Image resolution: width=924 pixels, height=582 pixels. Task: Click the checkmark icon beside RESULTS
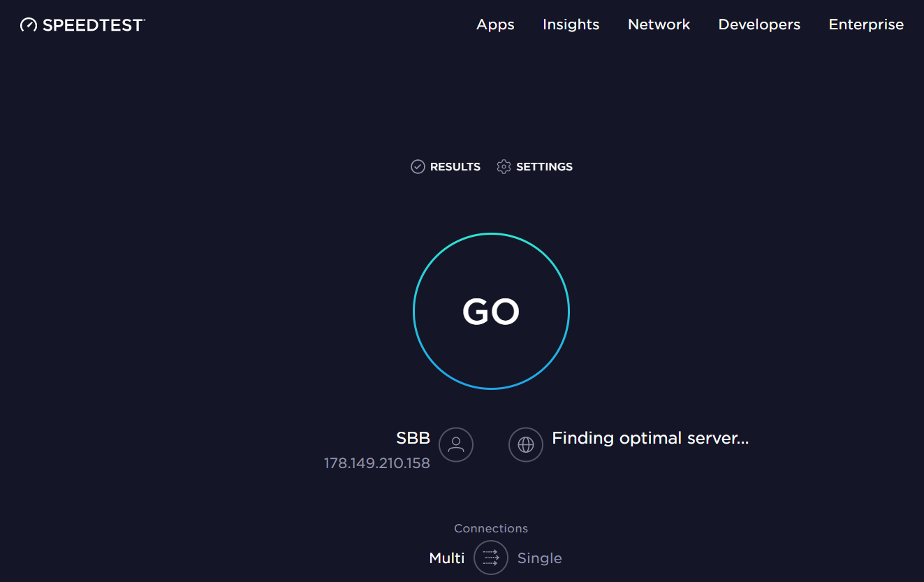(418, 166)
